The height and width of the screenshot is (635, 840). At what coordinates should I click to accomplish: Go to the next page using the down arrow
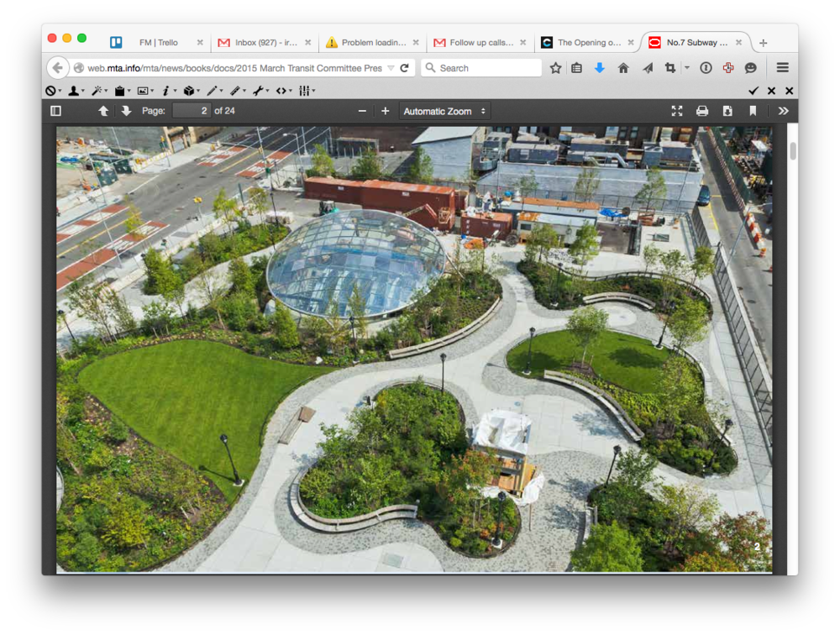[x=125, y=110]
